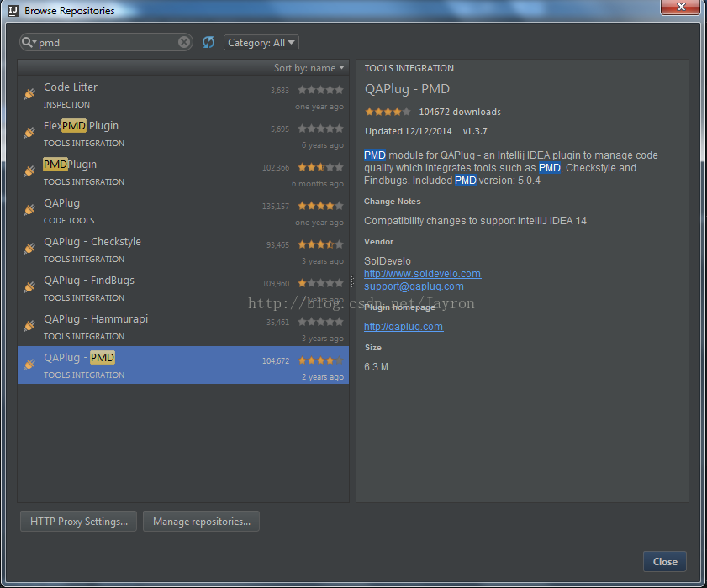Click the HTTP Proxy Settings button

pos(78,522)
